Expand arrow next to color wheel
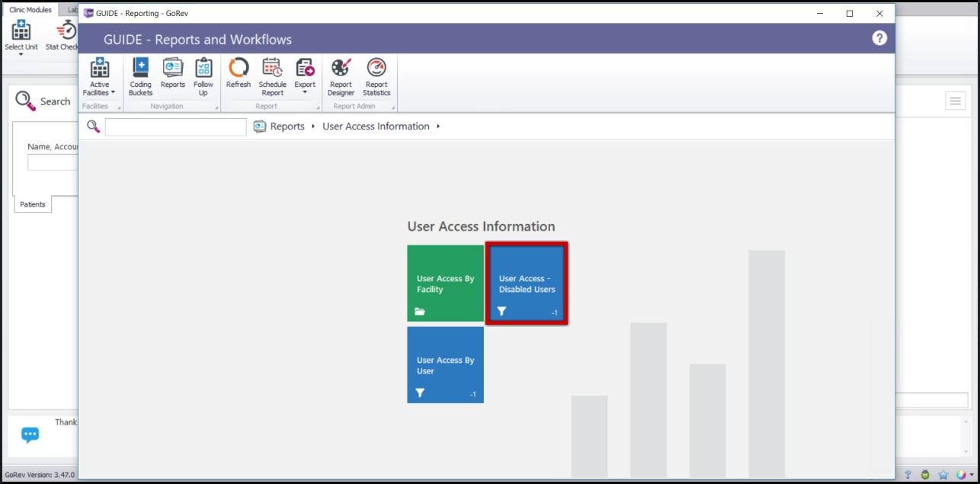Screen dimensions: 980x484 972,475
